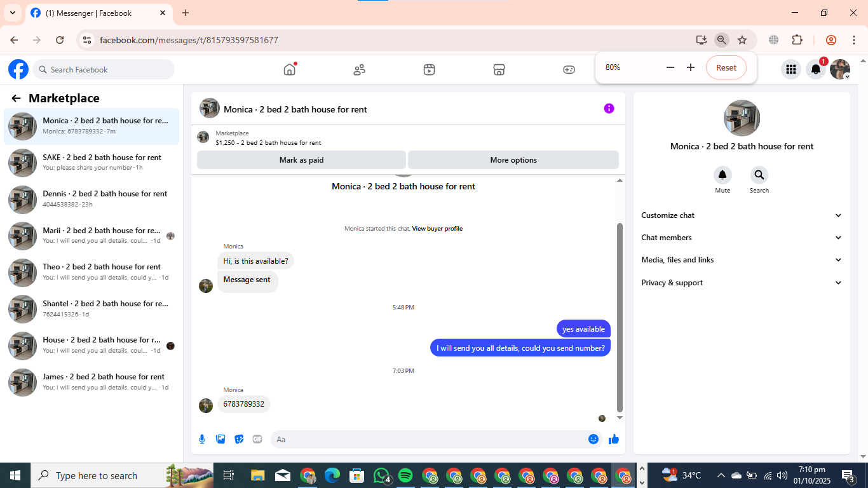Choose a GIF from the GIF icon
Screen dimensions: 868x488
pos(257,439)
